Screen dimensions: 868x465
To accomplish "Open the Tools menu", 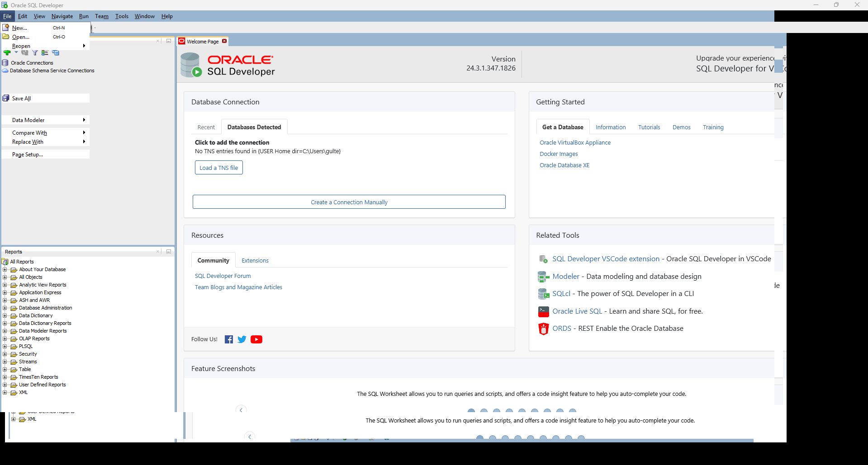I will click(122, 16).
